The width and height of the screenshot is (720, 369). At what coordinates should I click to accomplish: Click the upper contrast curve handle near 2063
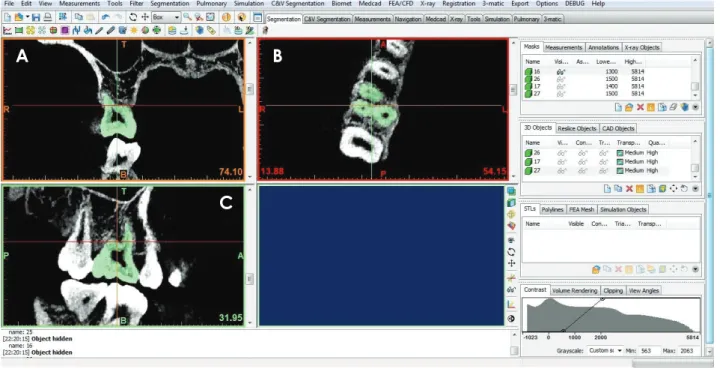point(602,299)
